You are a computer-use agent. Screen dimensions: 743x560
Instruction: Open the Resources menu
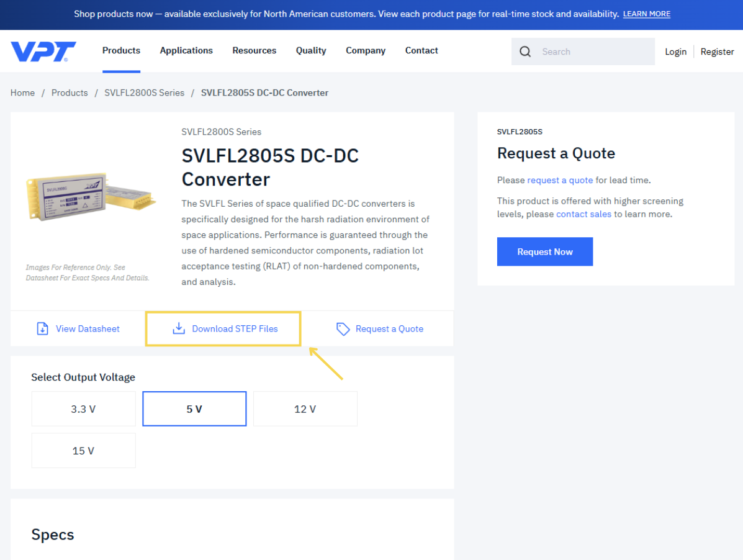pos(254,51)
